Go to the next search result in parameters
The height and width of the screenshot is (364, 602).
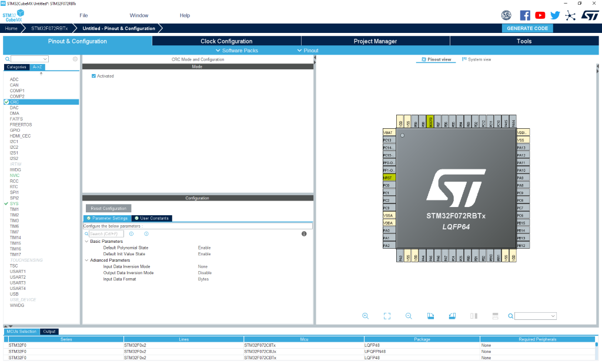[146, 233]
